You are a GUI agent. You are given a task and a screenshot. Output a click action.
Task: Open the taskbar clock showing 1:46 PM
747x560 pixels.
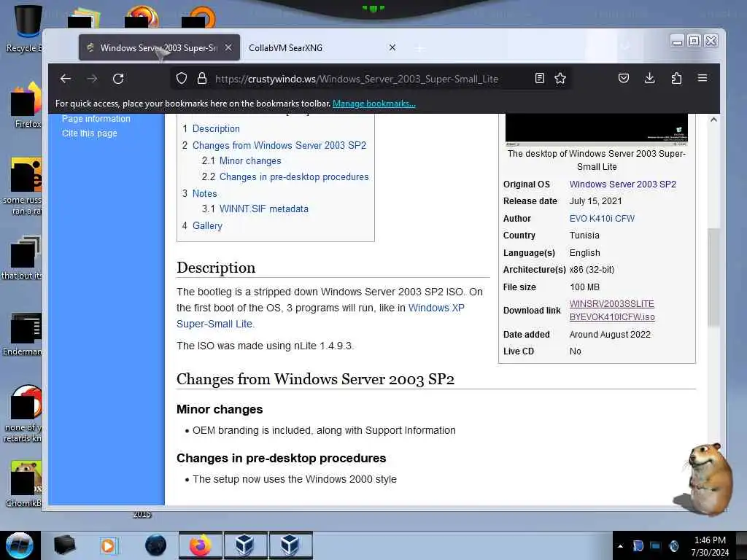710,546
